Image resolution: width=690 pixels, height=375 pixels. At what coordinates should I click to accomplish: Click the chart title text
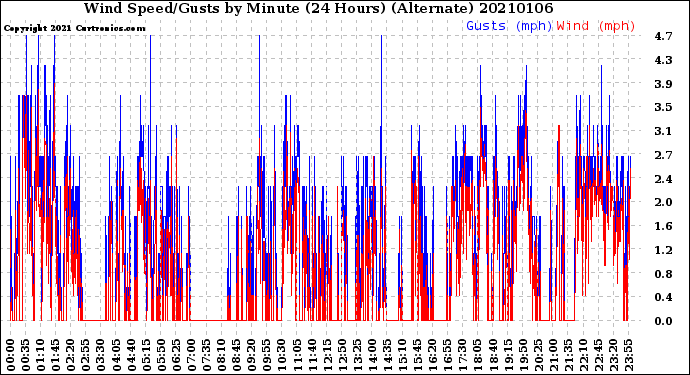click(319, 8)
